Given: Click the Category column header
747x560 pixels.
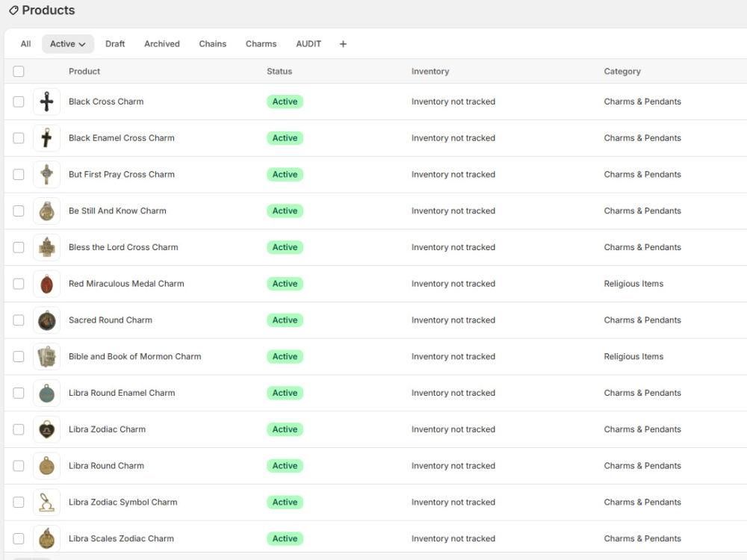Looking at the screenshot, I should tap(622, 72).
